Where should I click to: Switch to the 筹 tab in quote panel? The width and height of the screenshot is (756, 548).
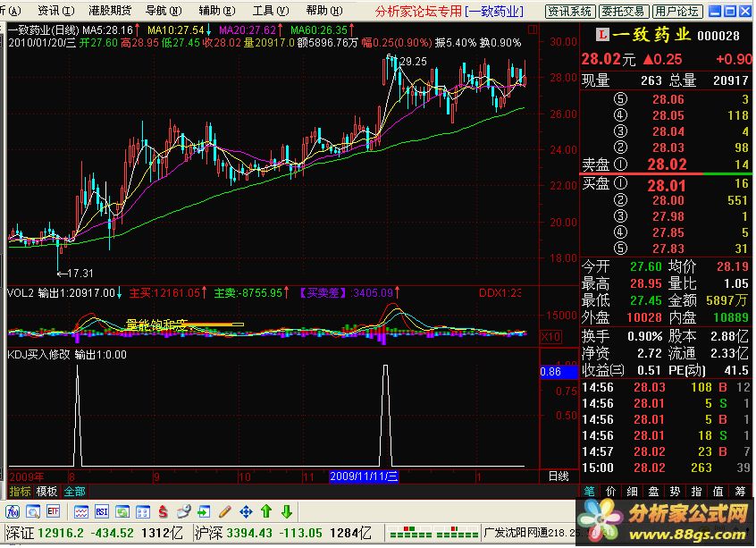coord(740,491)
